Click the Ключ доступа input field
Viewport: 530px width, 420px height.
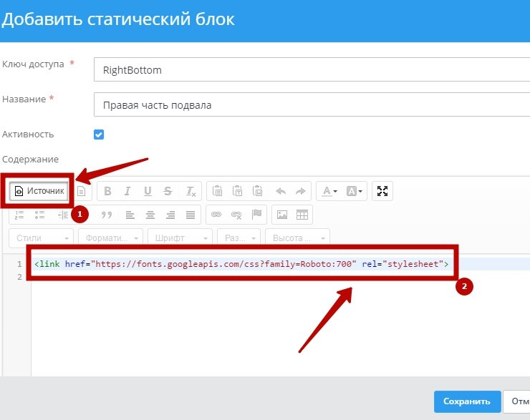pyautogui.click(x=312, y=70)
